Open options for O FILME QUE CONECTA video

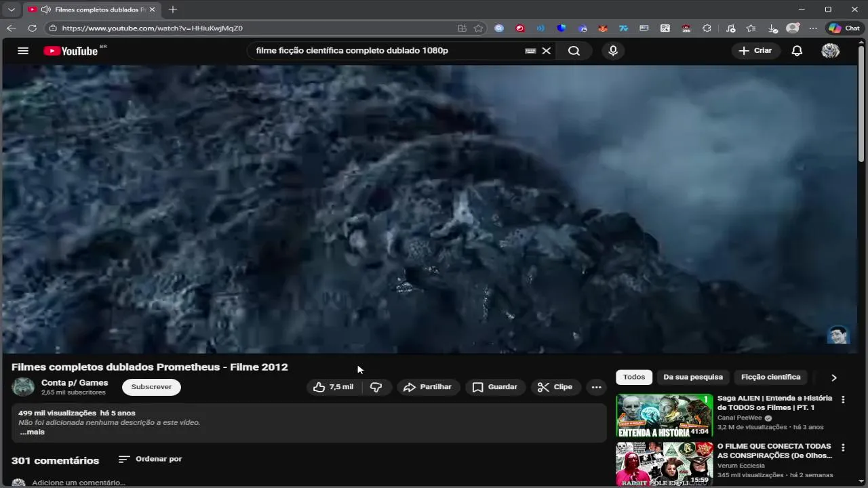(843, 448)
